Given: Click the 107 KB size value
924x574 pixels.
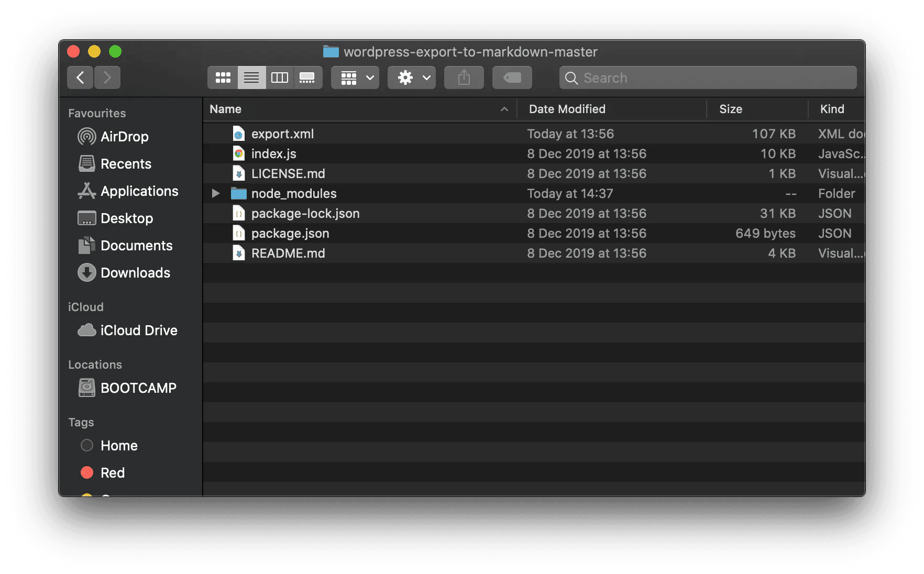Looking at the screenshot, I should pyautogui.click(x=774, y=134).
